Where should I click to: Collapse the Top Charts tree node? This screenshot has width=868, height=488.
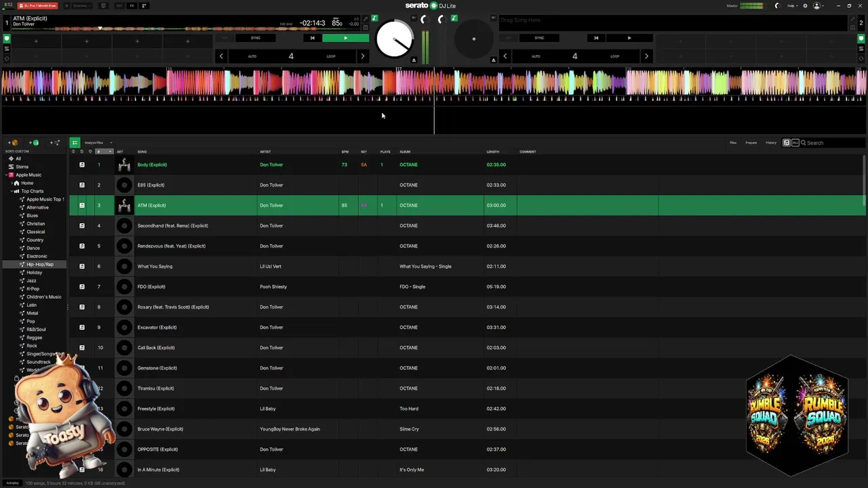(12, 191)
